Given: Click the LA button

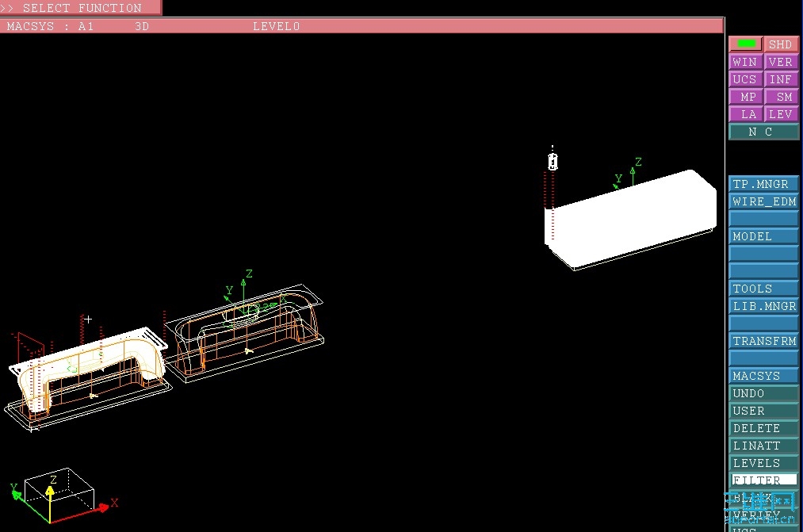Looking at the screenshot, I should [x=746, y=114].
